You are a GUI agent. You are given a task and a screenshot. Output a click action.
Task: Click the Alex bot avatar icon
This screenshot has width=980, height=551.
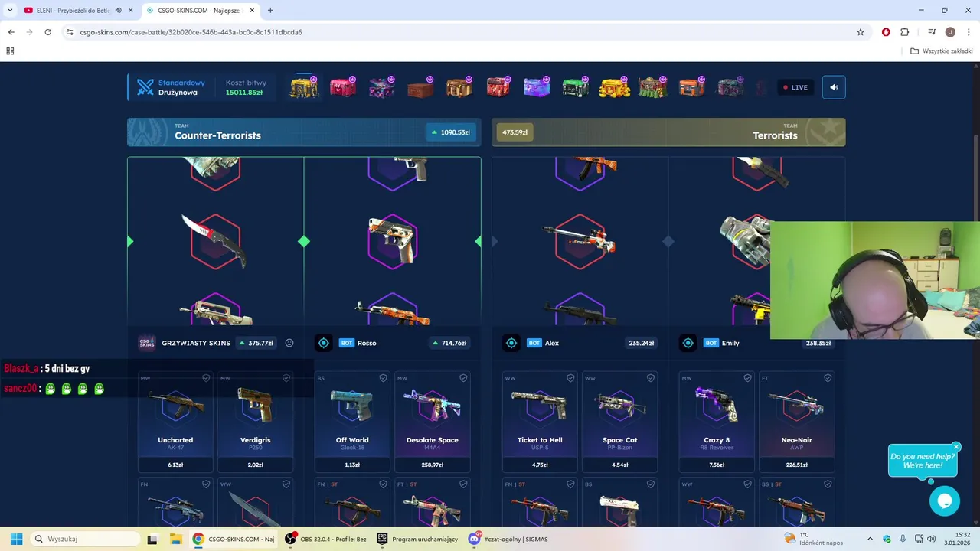(x=511, y=343)
